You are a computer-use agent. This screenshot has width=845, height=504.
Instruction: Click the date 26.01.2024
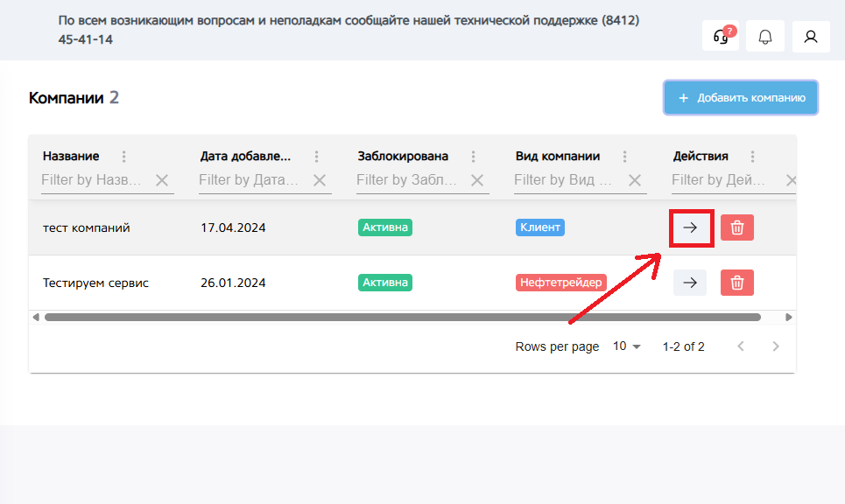coord(233,283)
